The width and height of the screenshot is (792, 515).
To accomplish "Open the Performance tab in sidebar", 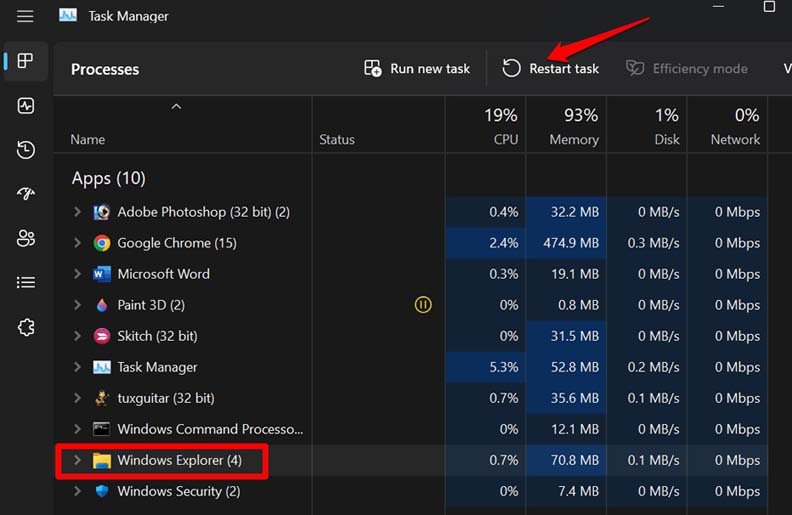I will (x=26, y=106).
